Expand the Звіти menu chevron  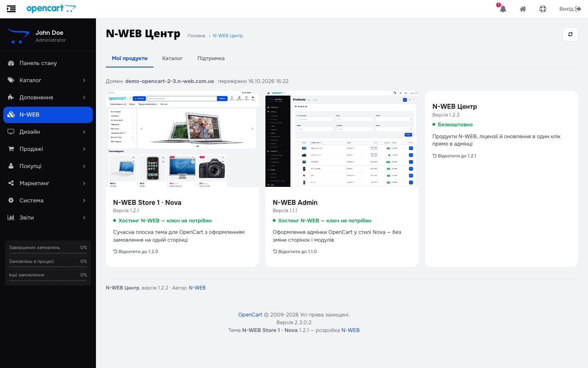tap(84, 218)
